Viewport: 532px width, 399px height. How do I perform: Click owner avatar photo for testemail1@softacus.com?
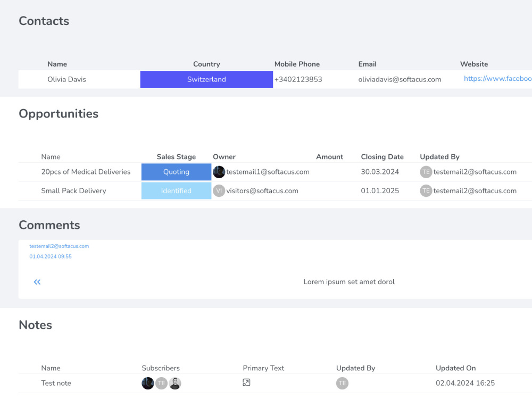click(x=219, y=172)
